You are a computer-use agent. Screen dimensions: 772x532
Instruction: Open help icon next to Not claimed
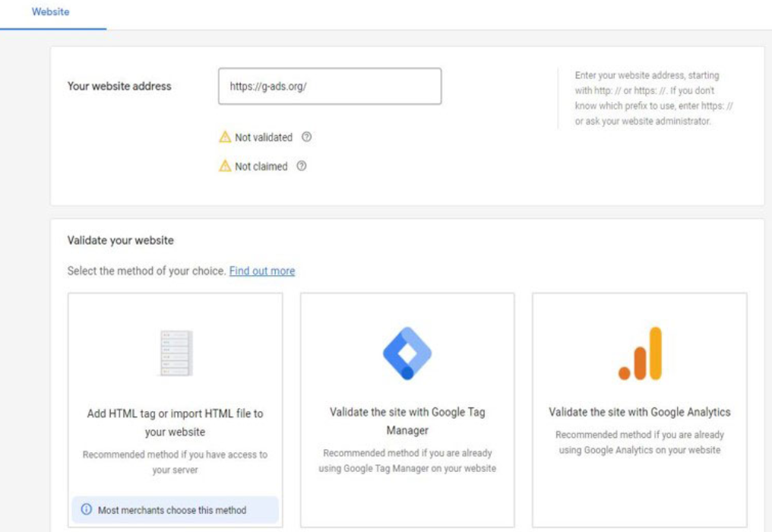302,166
